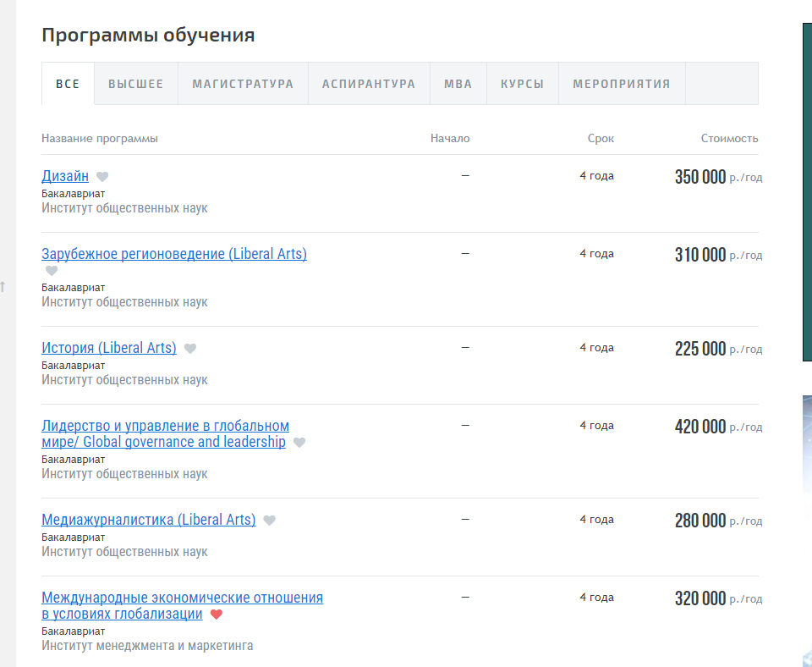
Task: Add История (Liberal Arts) to favorites
Action: pos(190,348)
